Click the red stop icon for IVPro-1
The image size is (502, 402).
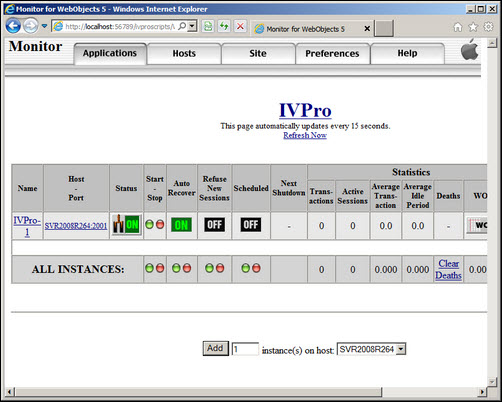160,224
